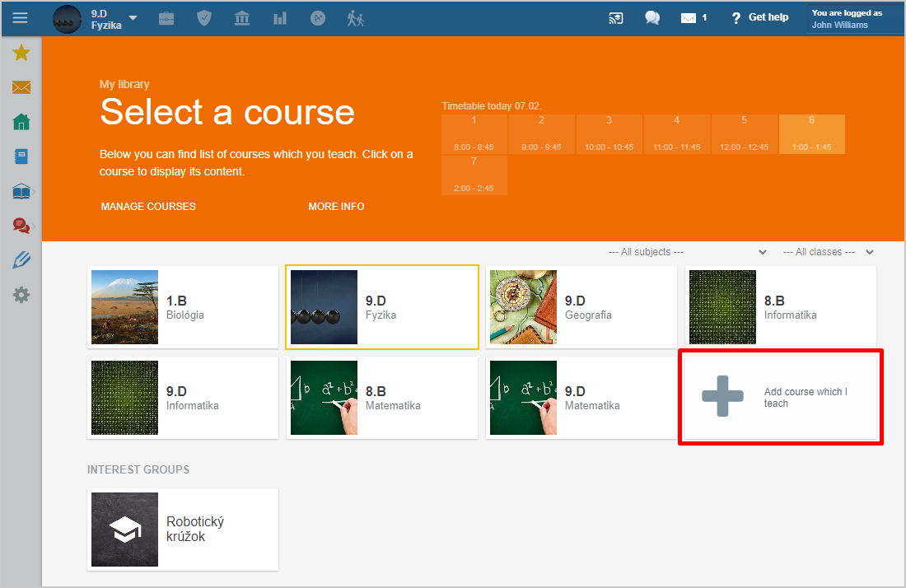Open the bar chart icon in top bar
Image resolution: width=906 pixels, height=588 pixels.
pos(280,18)
